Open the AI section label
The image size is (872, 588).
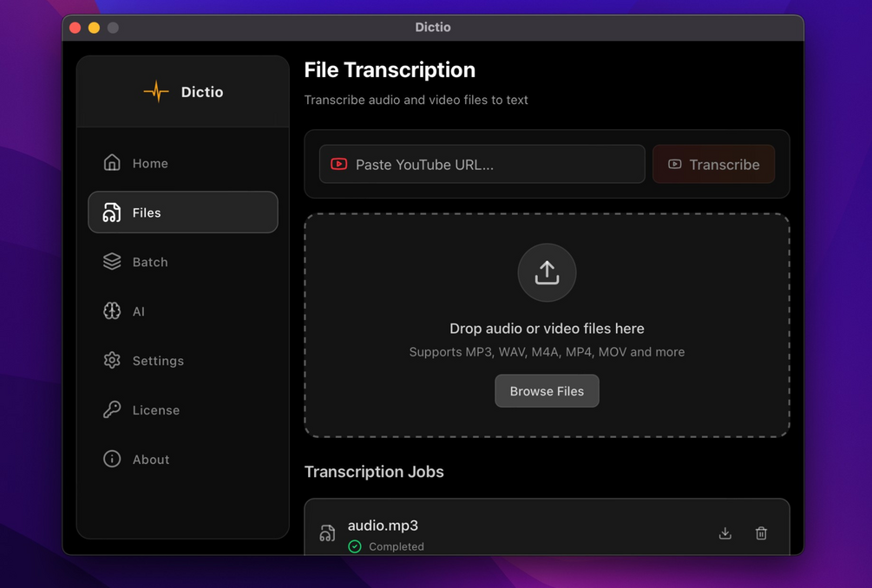click(139, 311)
